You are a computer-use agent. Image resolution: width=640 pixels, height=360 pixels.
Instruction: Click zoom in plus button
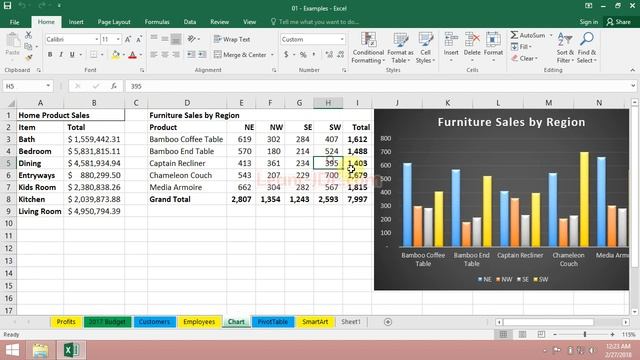click(x=612, y=334)
